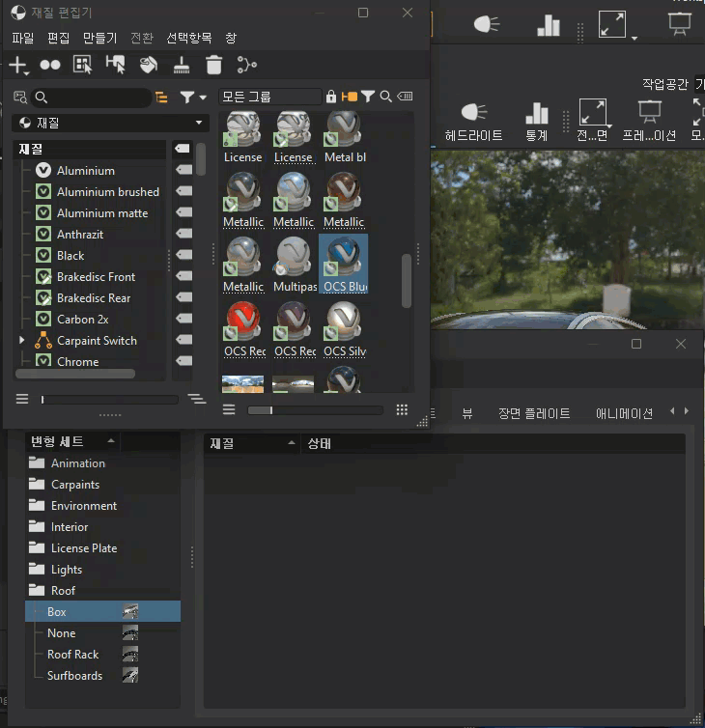The width and height of the screenshot is (705, 728).
Task: Select the Roof Rack variant
Action: tap(73, 655)
